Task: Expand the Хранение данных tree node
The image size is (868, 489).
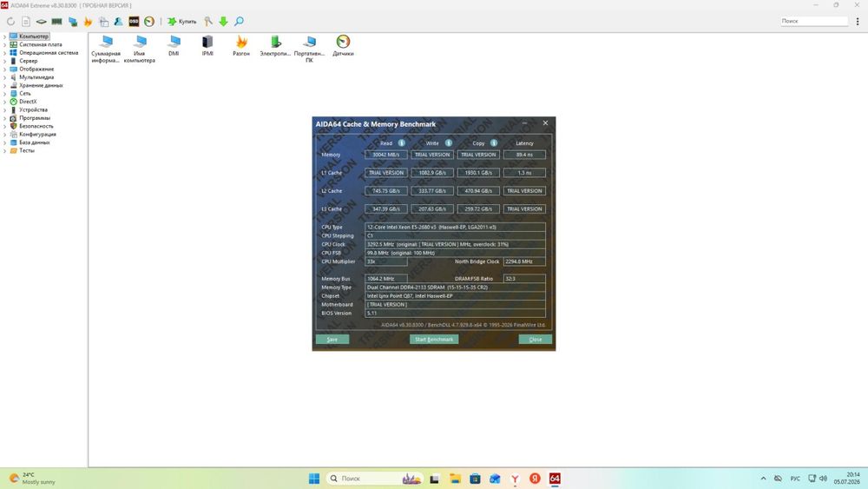Action: (x=4, y=85)
